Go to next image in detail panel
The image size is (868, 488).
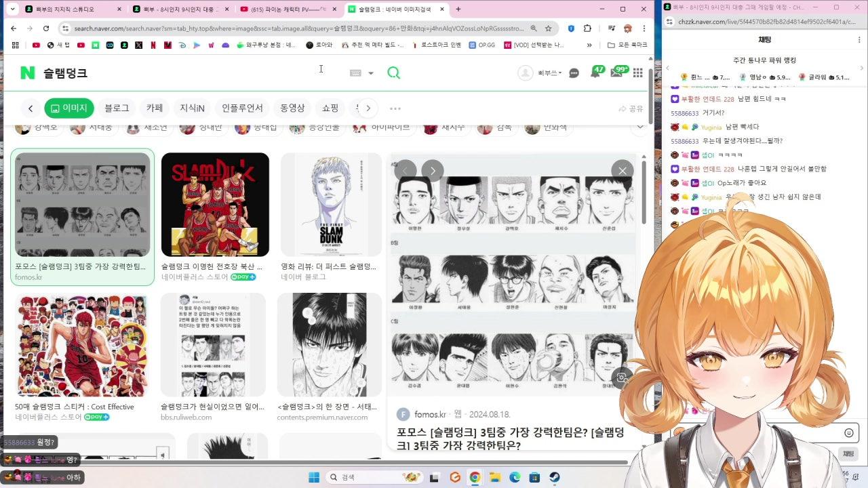pyautogui.click(x=433, y=170)
